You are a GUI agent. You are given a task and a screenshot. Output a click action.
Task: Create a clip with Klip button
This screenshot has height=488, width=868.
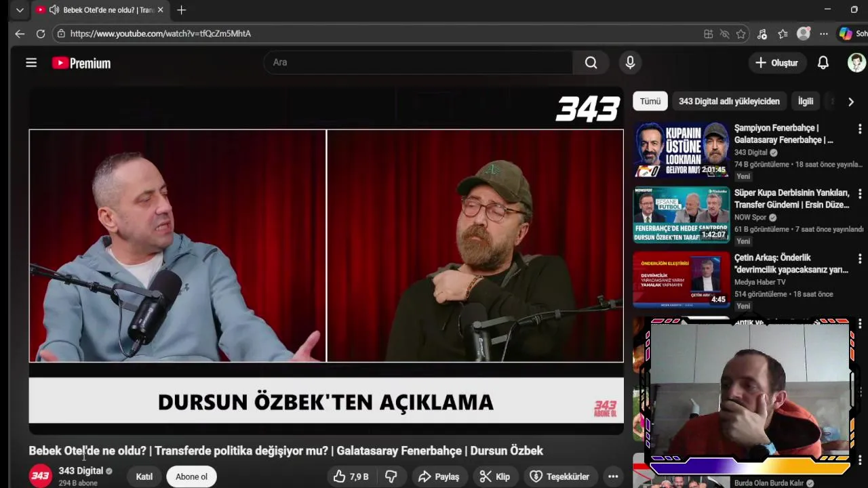click(495, 476)
